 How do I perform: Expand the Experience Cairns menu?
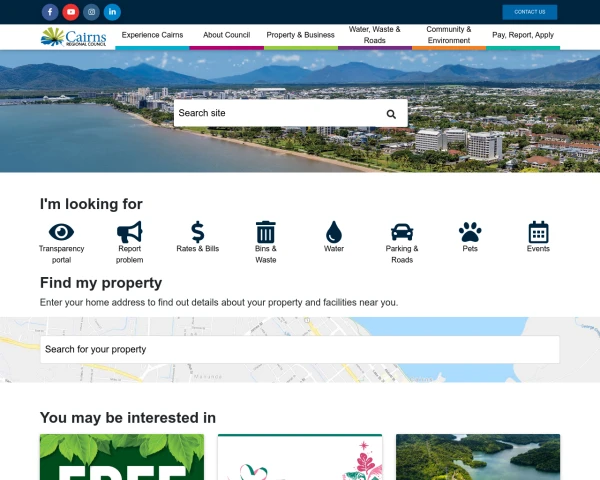coord(152,35)
